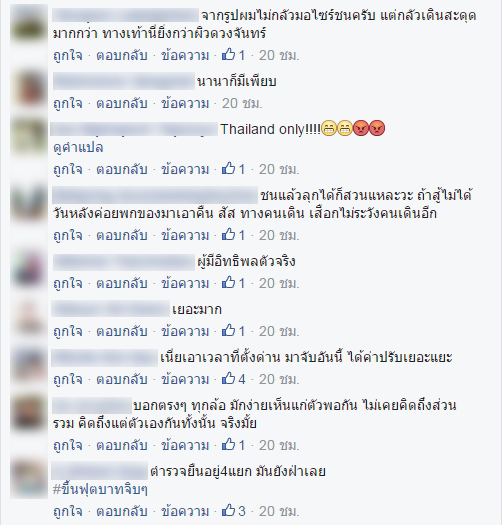The width and height of the screenshot is (502, 525).
Task: Open profile picture of the first commenter
Action: pos(29,23)
